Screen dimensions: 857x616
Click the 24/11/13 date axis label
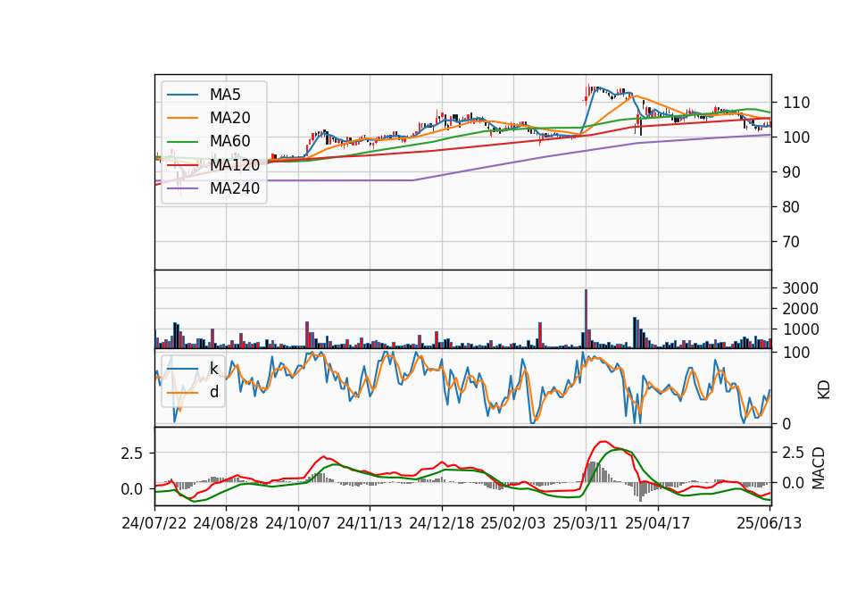pos(370,523)
